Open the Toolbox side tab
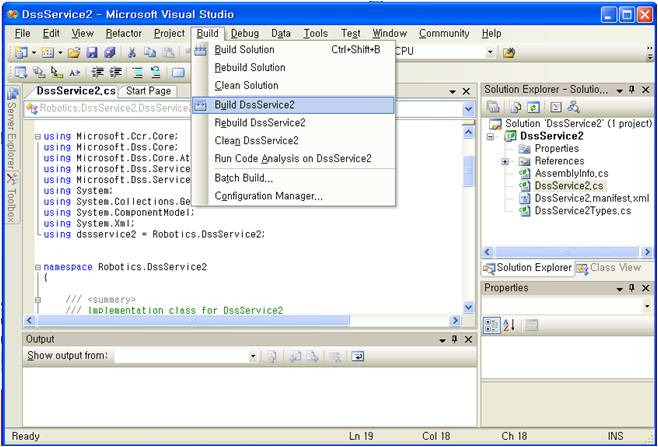 click(x=12, y=198)
